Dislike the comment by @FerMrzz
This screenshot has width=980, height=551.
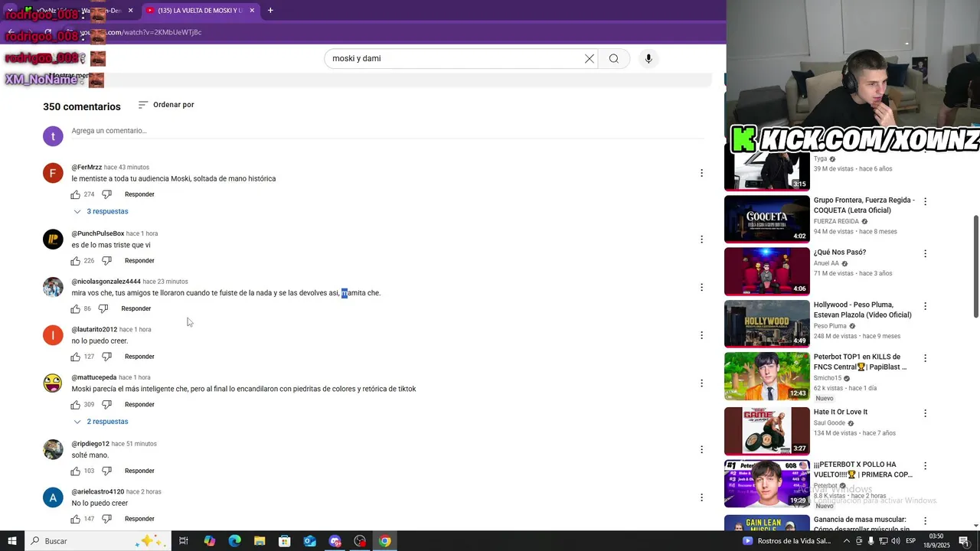106,194
